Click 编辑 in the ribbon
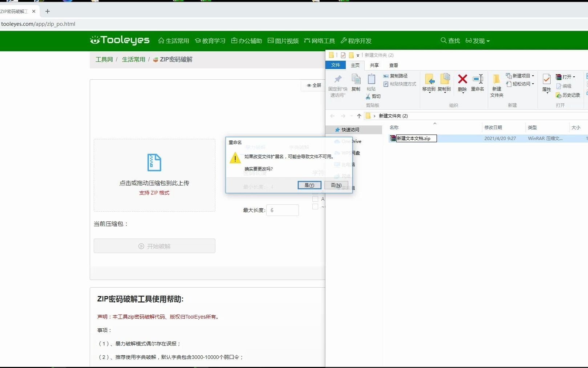The image size is (588, 368). click(564, 86)
